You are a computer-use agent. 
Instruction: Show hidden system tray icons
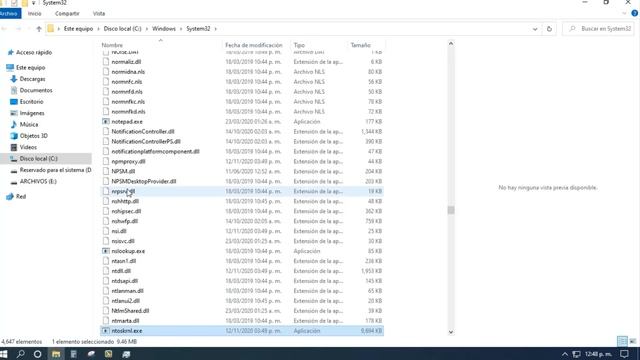pyautogui.click(x=564, y=354)
